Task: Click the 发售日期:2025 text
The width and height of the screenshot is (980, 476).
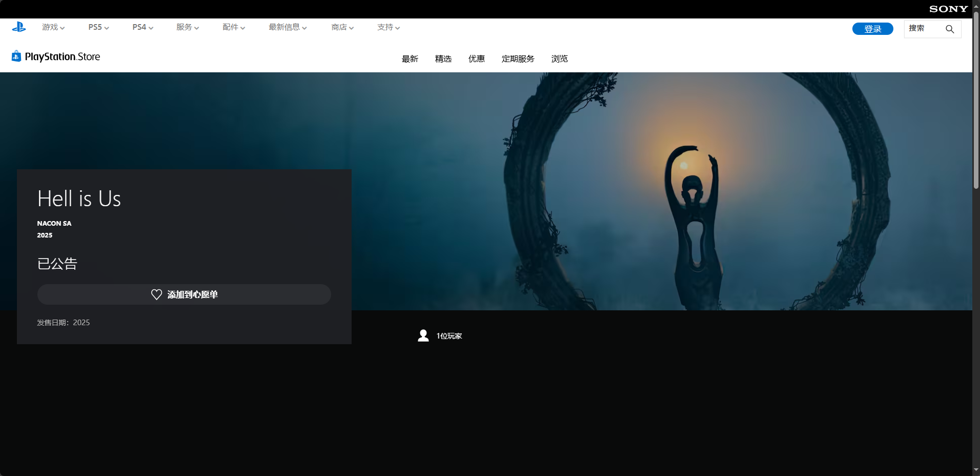Action: click(64, 323)
